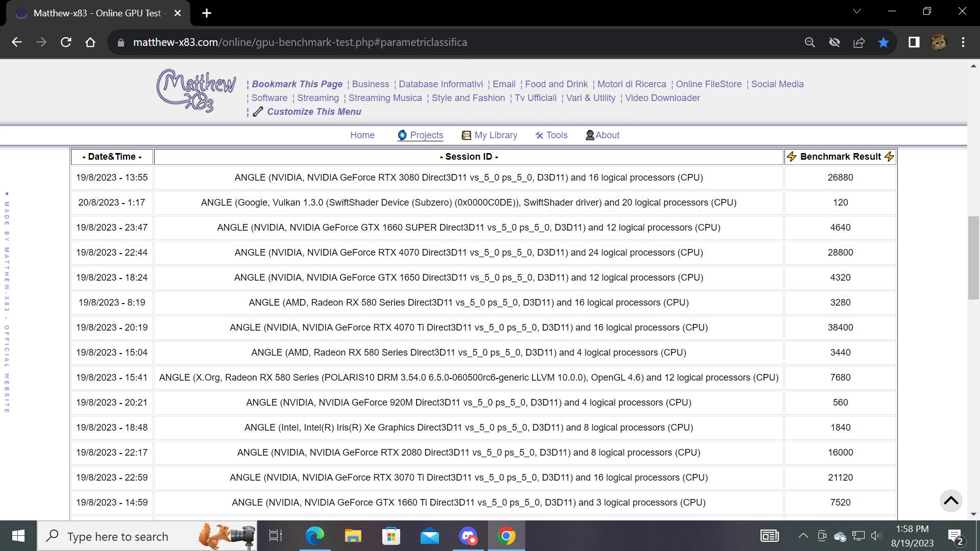Open Task View on taskbar
The image size is (980, 551).
click(276, 536)
